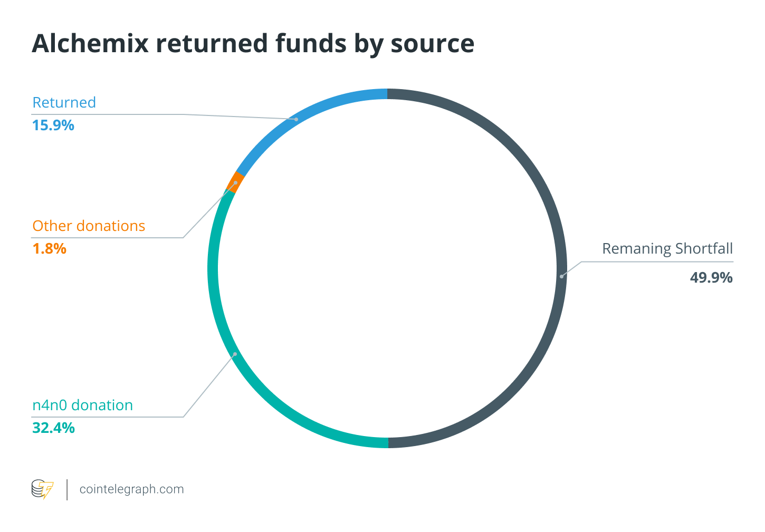Click the callout dot on the shortfall segment
The image size is (765, 532).
click(562, 276)
